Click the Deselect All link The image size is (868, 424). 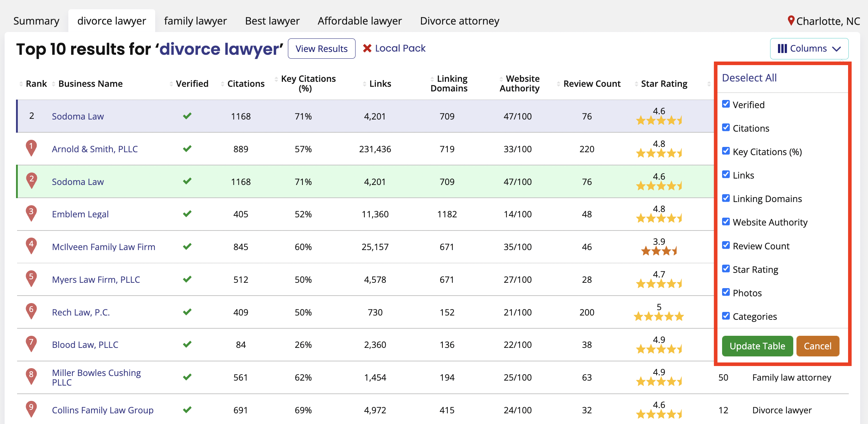pyautogui.click(x=749, y=78)
